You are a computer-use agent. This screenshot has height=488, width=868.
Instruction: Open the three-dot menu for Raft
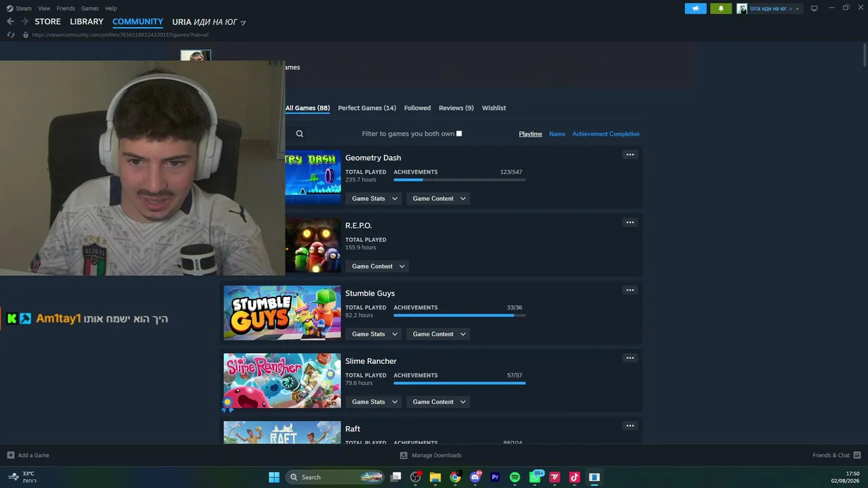coord(630,426)
